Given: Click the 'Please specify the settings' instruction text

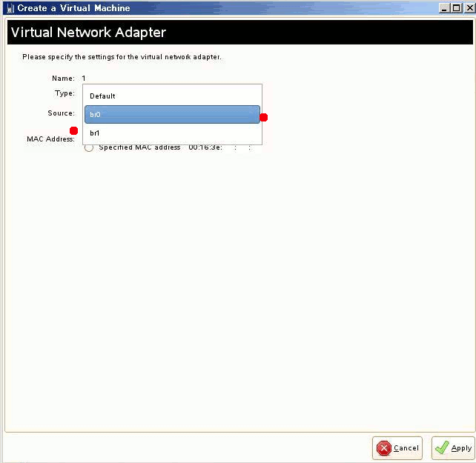Looking at the screenshot, I should (122, 57).
